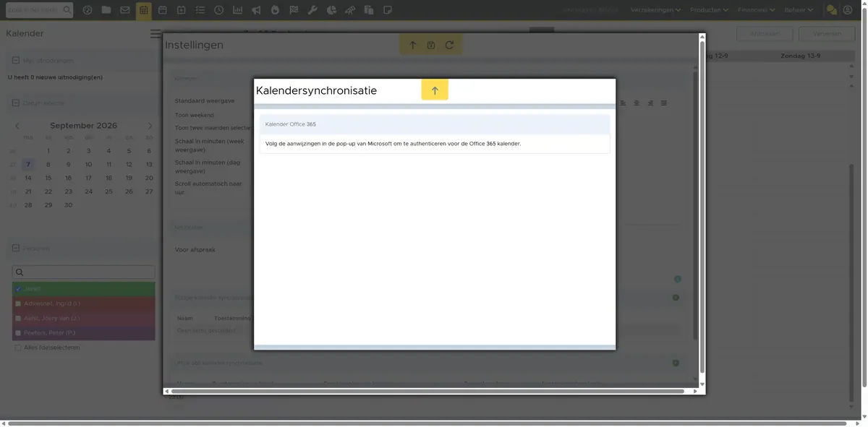
Task: Click the up arrow in Kalendersynchronisatie dialog
Action: click(x=435, y=90)
